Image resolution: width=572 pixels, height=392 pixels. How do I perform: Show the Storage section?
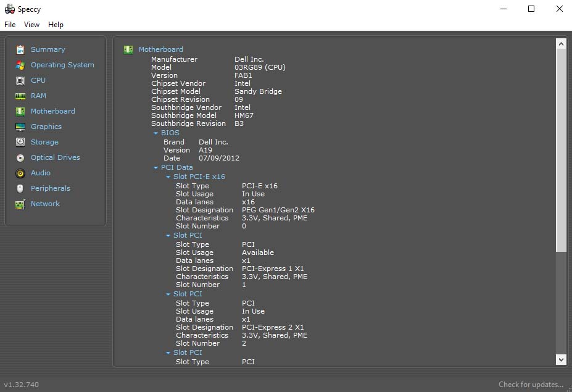point(44,142)
